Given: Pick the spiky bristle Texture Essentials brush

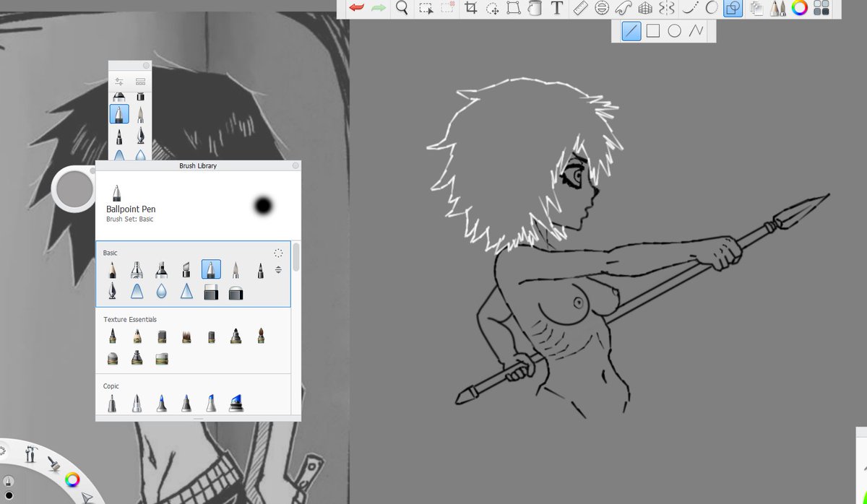Looking at the screenshot, I should coord(186,336).
